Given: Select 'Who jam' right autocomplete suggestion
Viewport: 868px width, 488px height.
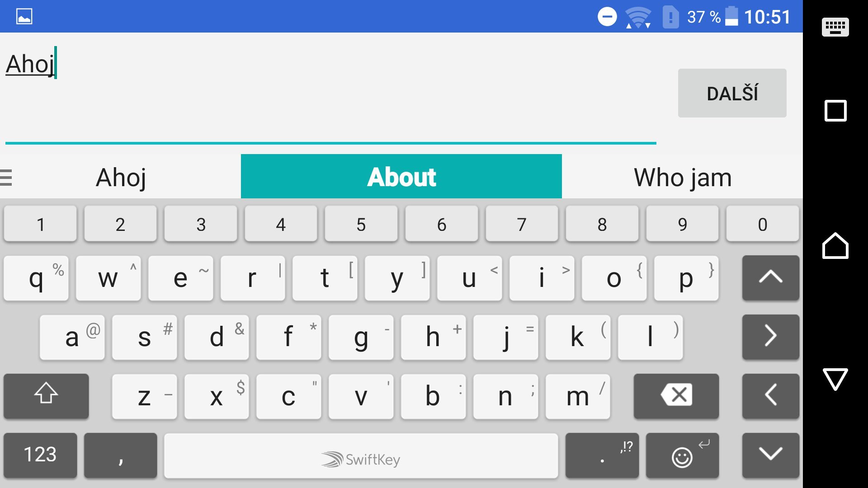Looking at the screenshot, I should [682, 176].
